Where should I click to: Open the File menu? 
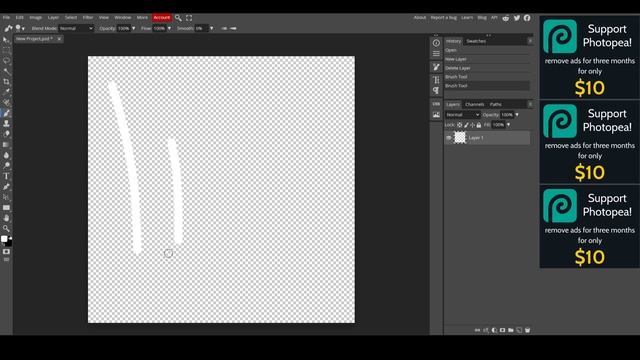coord(6,18)
